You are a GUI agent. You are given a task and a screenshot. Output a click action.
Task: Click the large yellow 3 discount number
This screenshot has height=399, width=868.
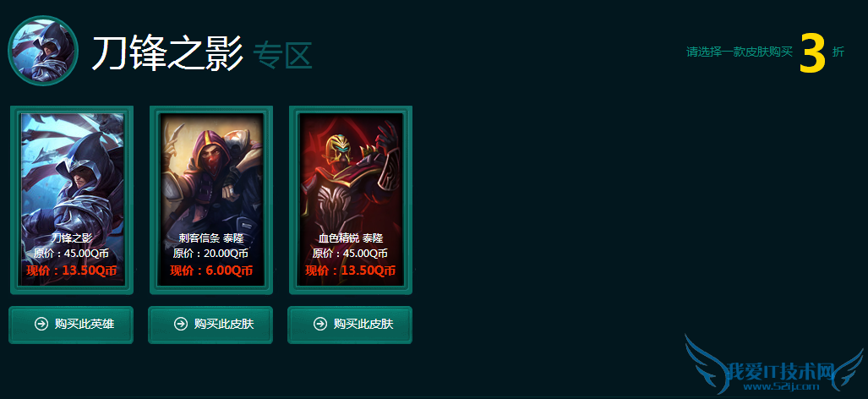[x=813, y=52]
